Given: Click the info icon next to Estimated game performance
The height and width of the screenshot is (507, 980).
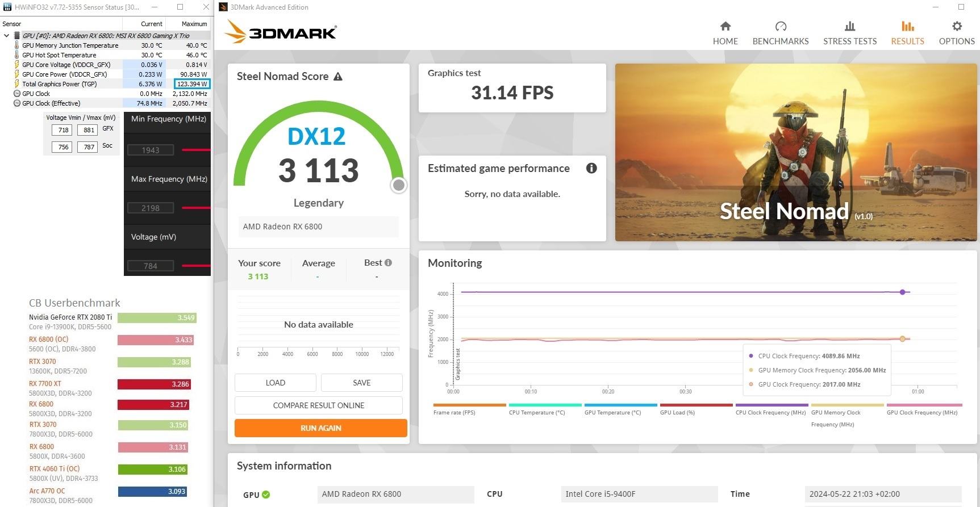Looking at the screenshot, I should click(591, 168).
